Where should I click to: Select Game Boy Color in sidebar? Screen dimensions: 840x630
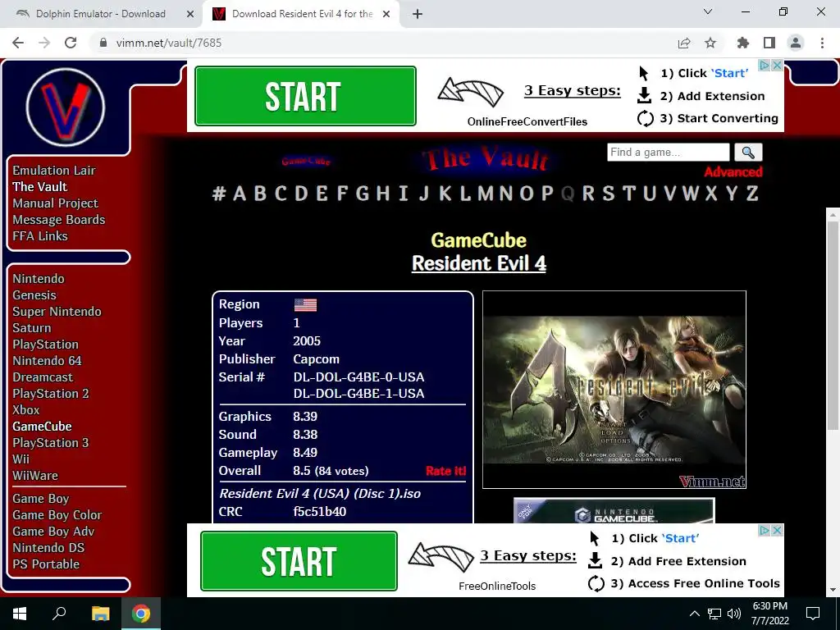57,515
